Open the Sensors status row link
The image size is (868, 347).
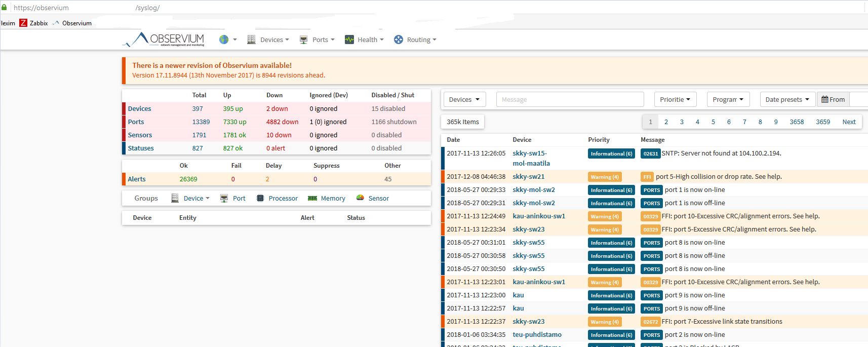click(x=140, y=135)
